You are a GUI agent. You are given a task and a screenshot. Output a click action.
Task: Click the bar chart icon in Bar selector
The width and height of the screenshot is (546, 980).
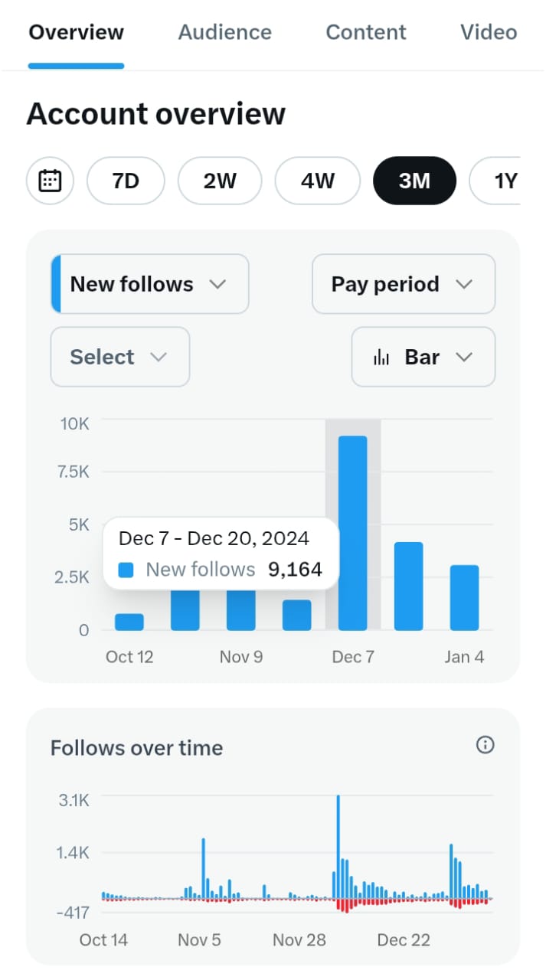point(381,358)
